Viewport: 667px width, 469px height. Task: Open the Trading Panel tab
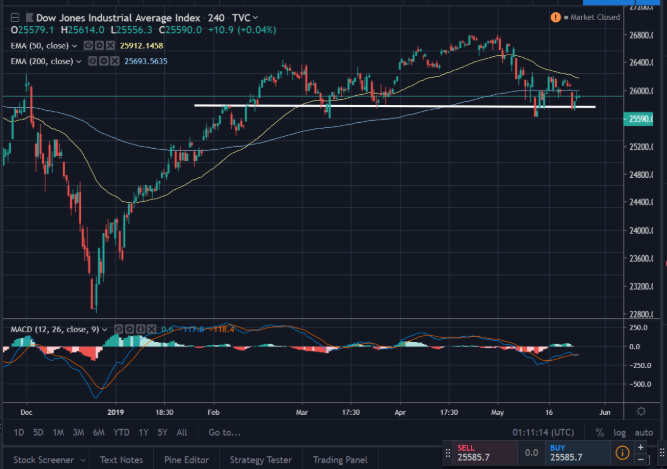340,460
